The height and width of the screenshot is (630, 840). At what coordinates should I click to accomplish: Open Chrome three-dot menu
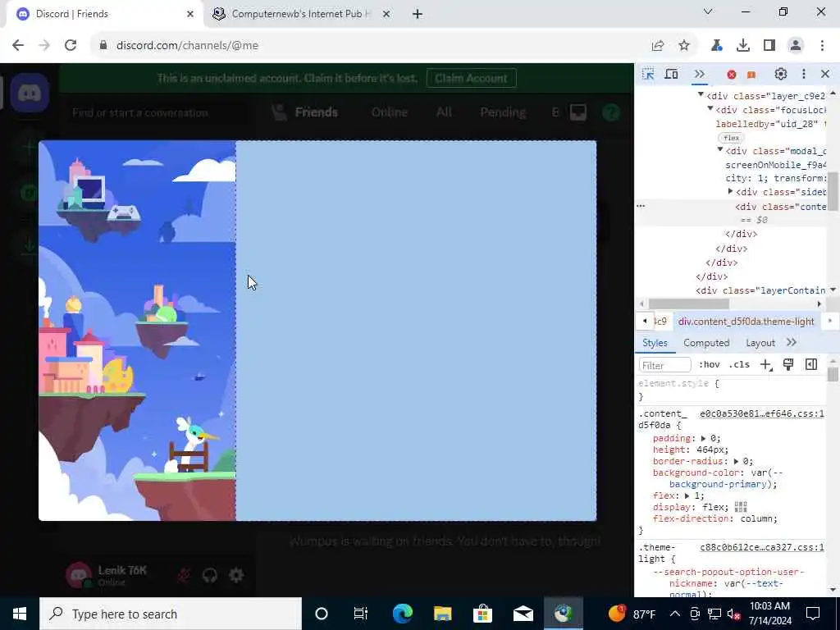(822, 46)
